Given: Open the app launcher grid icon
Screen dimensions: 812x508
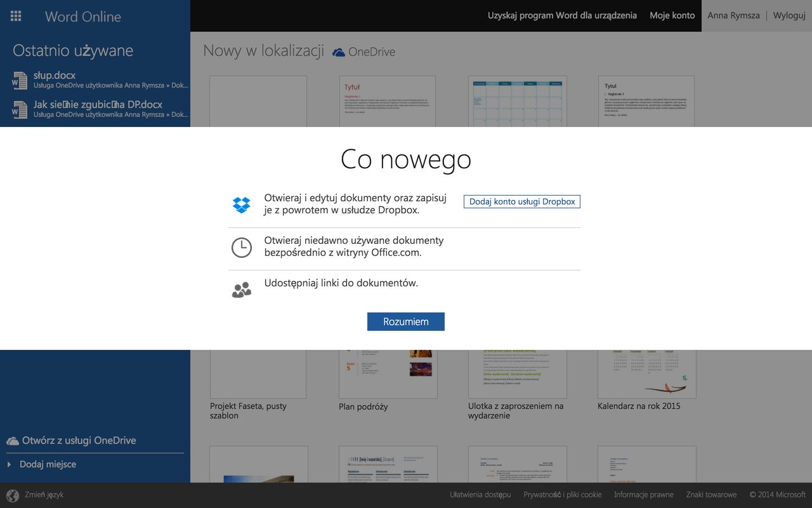Looking at the screenshot, I should click(x=16, y=16).
